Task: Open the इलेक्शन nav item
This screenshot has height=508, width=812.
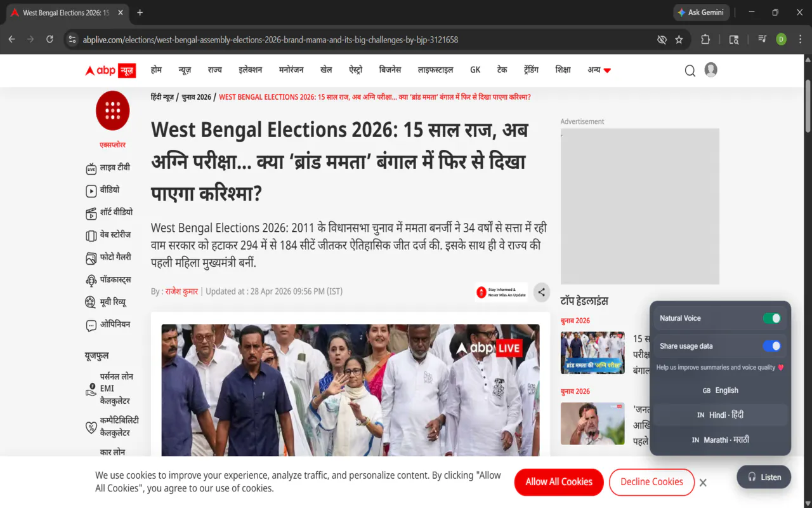Action: point(250,70)
